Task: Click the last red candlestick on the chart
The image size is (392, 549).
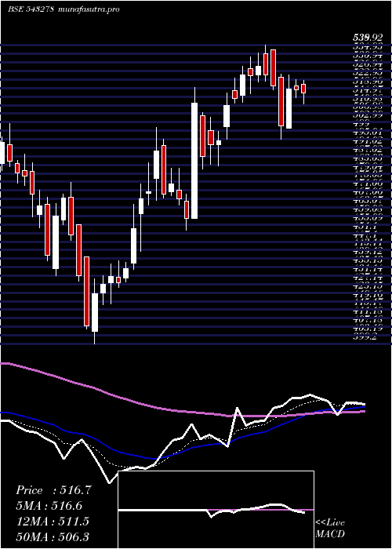Action: (303, 89)
